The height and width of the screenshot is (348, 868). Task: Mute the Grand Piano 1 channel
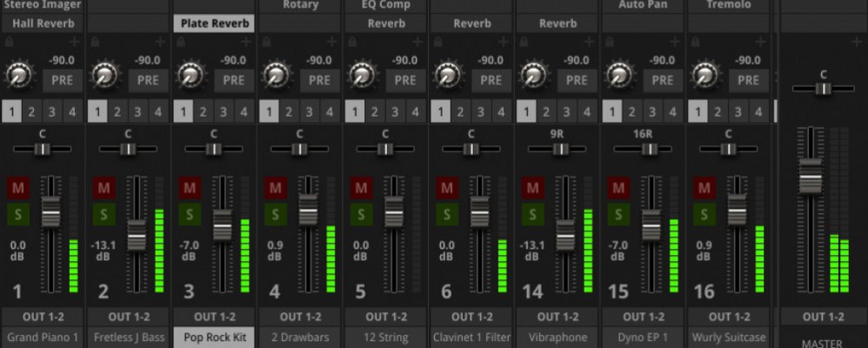click(x=18, y=187)
